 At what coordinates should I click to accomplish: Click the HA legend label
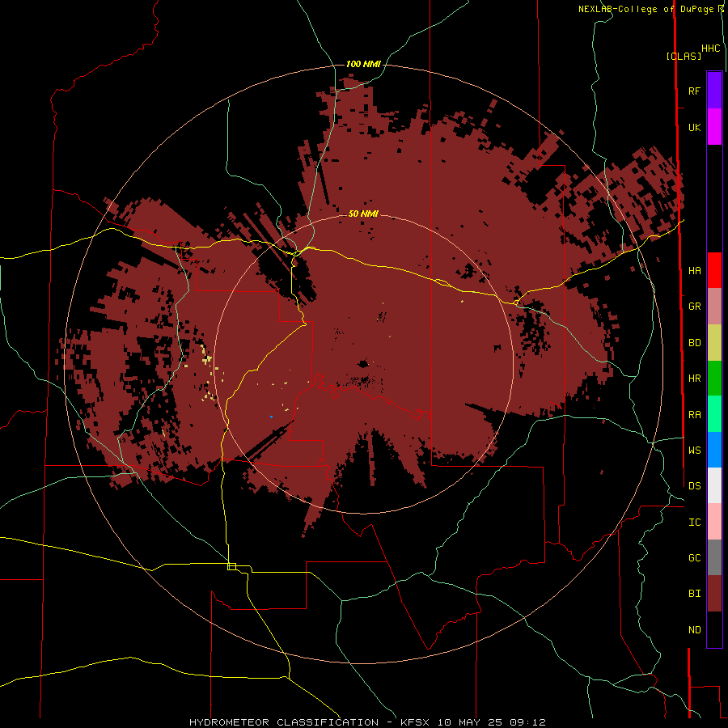pos(694,270)
